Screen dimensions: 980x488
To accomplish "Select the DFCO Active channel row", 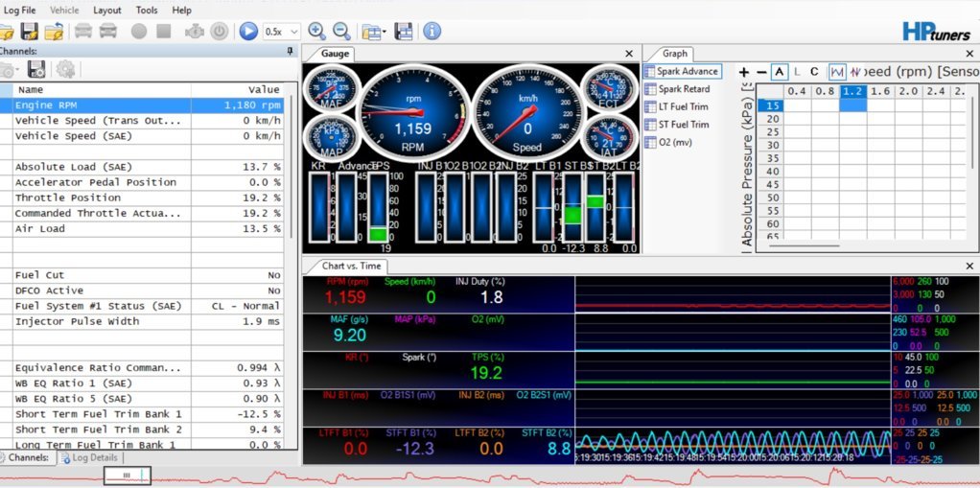I will pyautogui.click(x=142, y=290).
